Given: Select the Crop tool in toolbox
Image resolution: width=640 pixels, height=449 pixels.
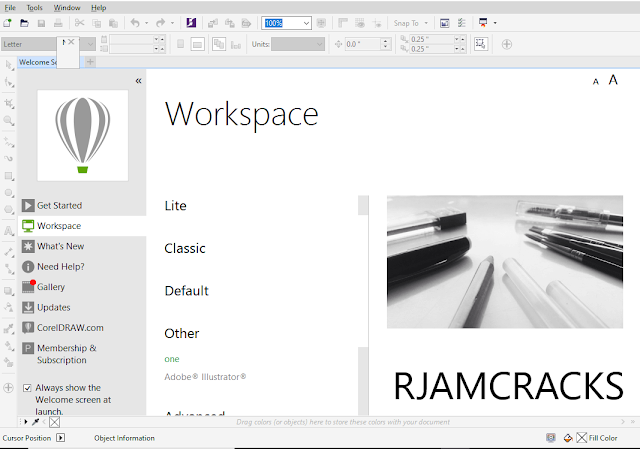Looking at the screenshot, I should coord(9,103).
